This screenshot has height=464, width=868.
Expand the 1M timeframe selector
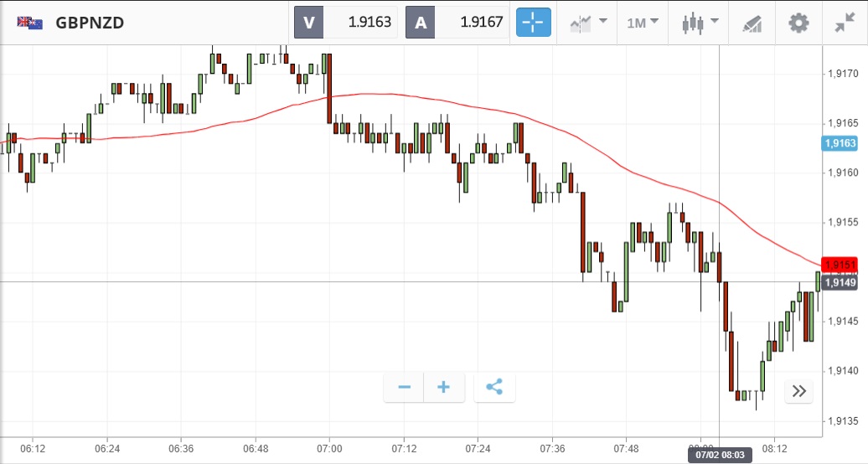(643, 23)
